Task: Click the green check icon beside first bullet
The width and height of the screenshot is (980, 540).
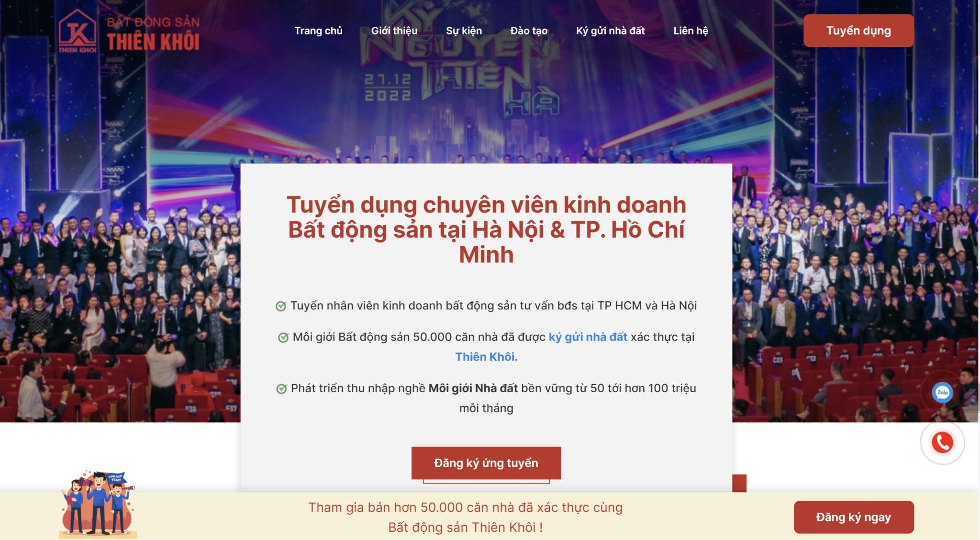Action: pyautogui.click(x=281, y=306)
